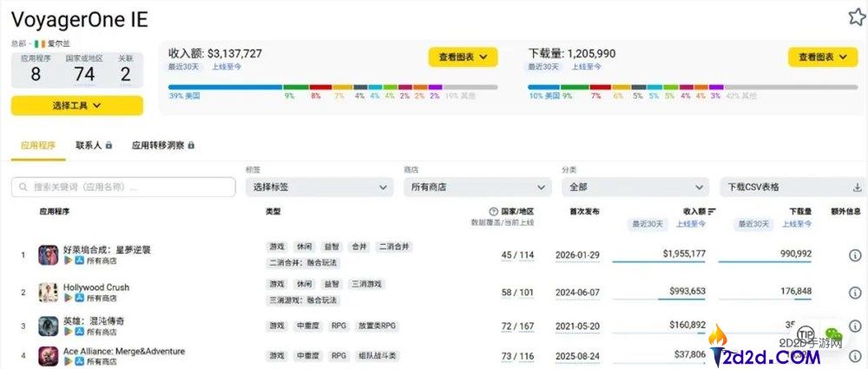Click gray 其他 segment of downloads bar
Image resolution: width=868 pixels, height=369 pixels.
tap(791, 87)
